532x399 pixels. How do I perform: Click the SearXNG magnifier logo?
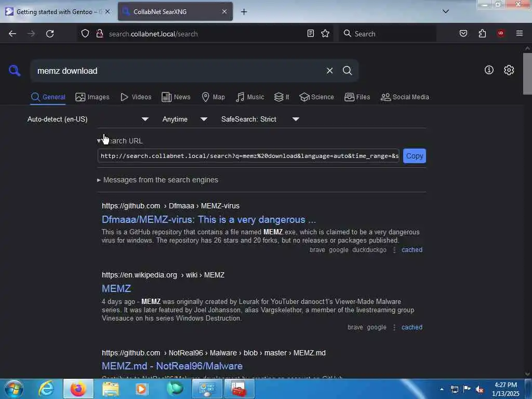(x=14, y=71)
